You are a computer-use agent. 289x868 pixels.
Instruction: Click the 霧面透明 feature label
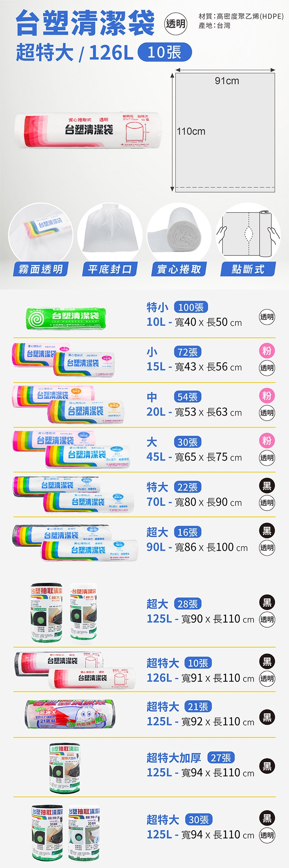point(41,269)
